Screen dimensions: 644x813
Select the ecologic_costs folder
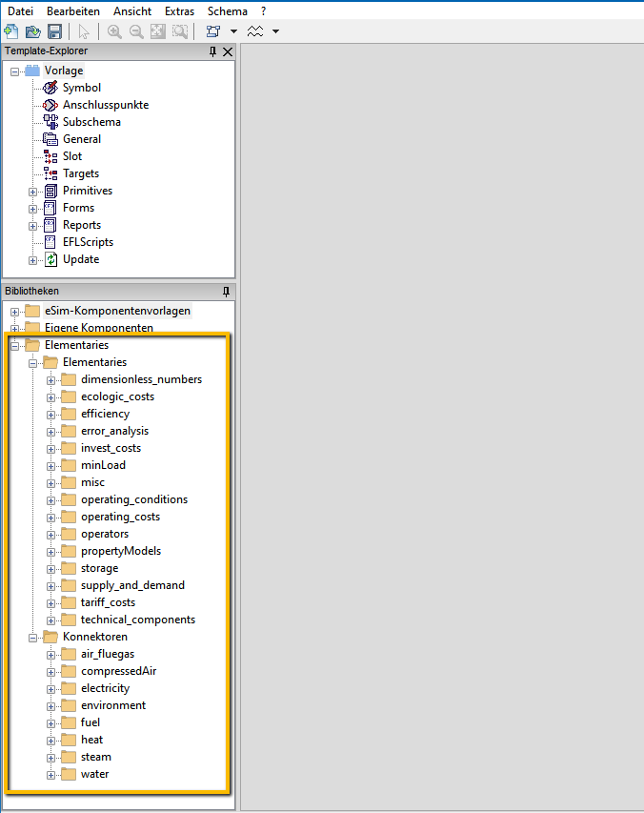(117, 396)
